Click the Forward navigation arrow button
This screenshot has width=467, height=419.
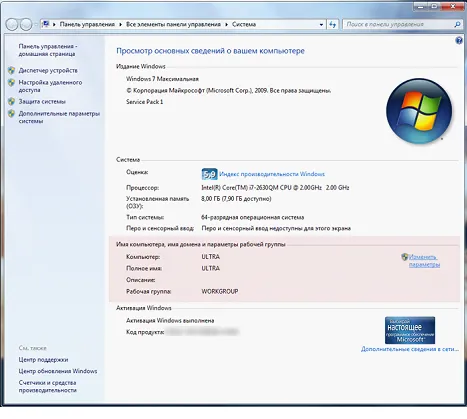tap(26, 24)
